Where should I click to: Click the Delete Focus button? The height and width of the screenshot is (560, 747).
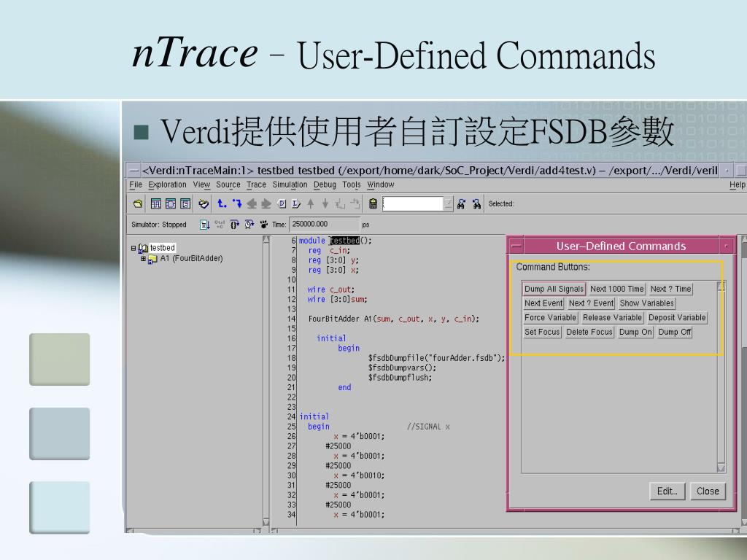(x=589, y=332)
